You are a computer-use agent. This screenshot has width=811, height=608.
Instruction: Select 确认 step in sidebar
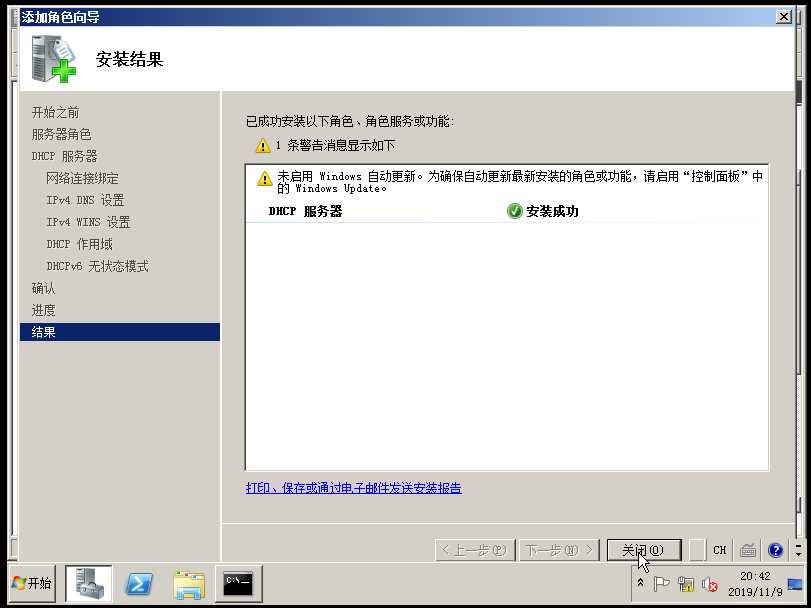coord(43,288)
